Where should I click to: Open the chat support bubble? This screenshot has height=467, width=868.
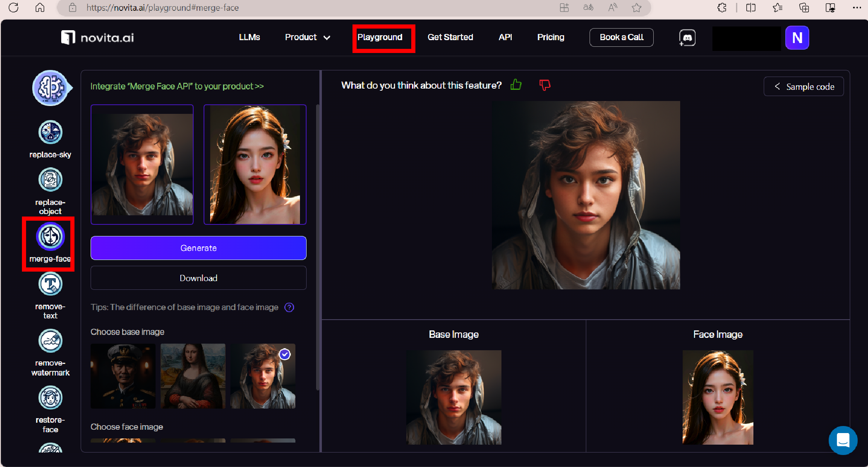[x=843, y=440]
